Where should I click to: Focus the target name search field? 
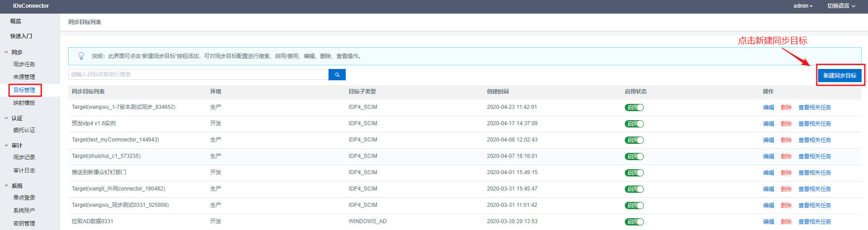click(x=198, y=74)
